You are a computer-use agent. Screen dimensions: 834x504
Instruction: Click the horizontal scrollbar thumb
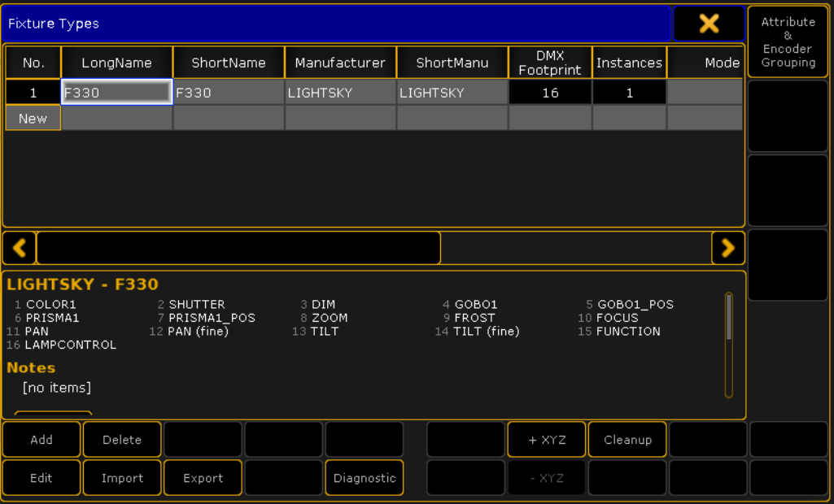point(238,248)
